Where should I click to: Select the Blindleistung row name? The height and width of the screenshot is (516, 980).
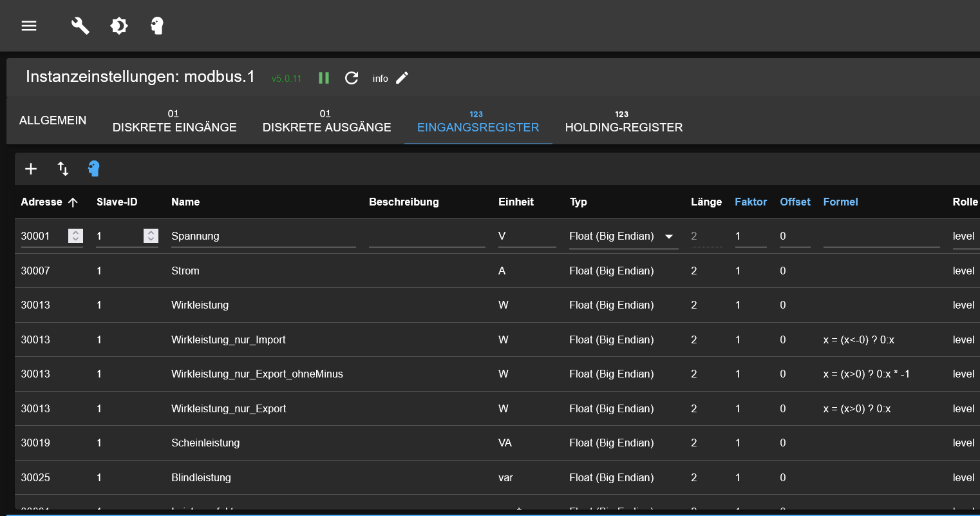201,478
